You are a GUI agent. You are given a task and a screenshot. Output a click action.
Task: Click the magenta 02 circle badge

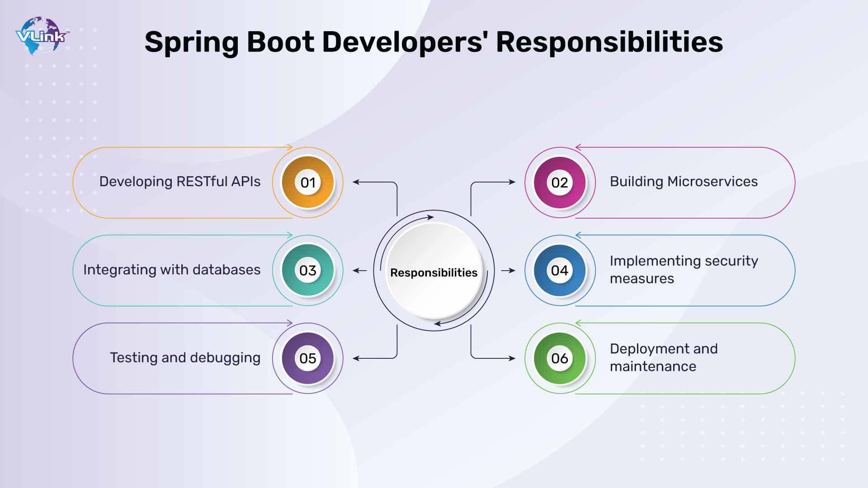click(560, 183)
